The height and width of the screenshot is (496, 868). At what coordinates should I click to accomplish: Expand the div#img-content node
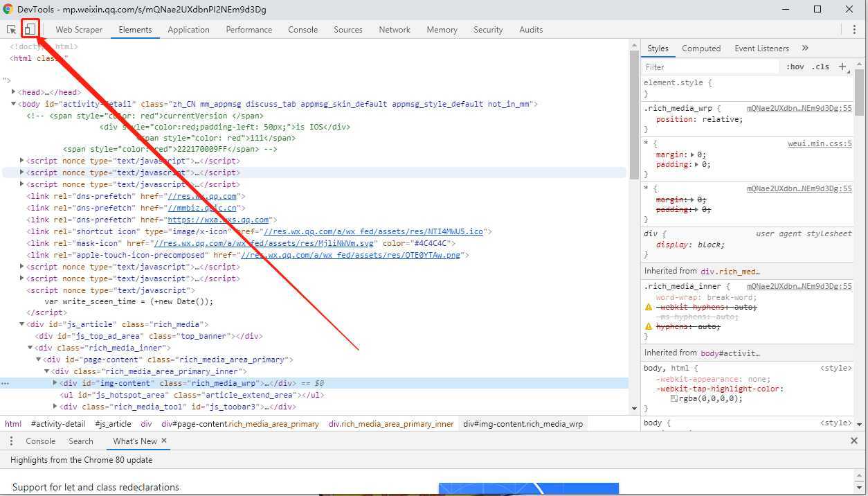point(55,383)
